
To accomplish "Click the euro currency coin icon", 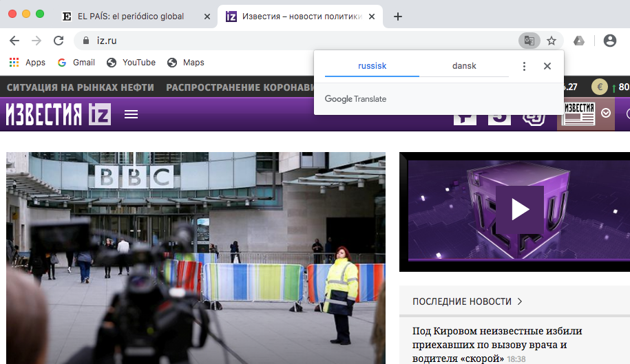I will (600, 87).
